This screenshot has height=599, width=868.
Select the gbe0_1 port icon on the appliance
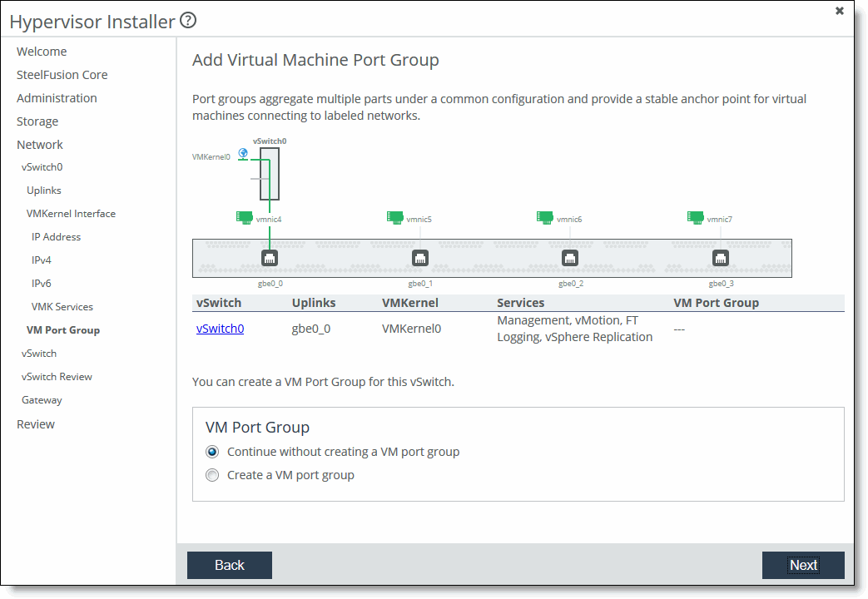(x=420, y=258)
